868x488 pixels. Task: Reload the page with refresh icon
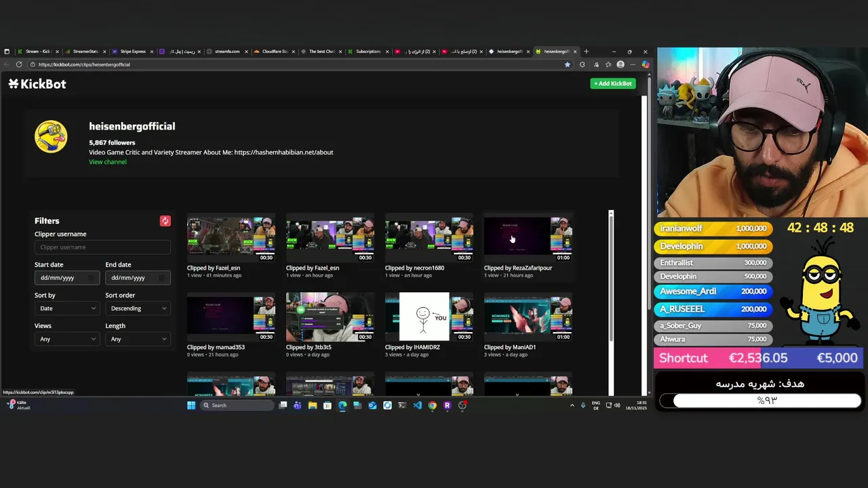19,64
